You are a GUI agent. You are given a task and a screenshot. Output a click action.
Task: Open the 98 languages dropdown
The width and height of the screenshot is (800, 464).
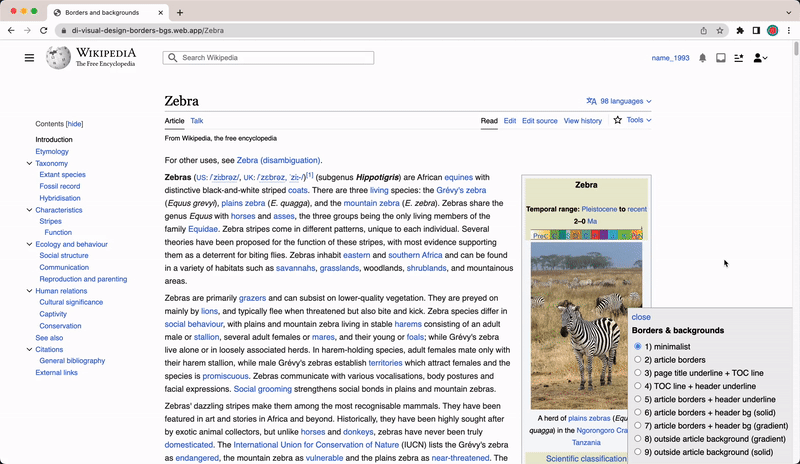[619, 101]
